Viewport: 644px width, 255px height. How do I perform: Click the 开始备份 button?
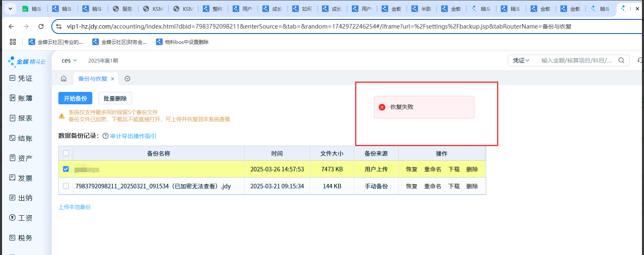(x=75, y=98)
